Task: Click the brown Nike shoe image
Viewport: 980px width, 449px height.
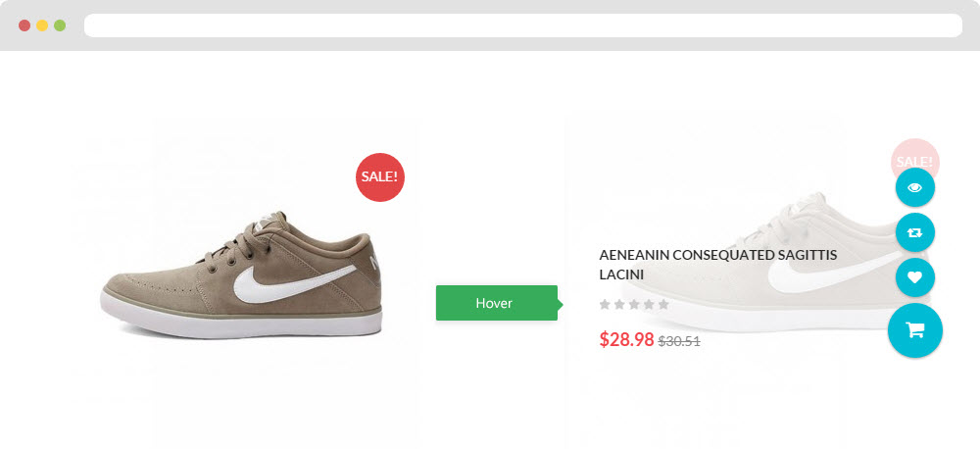Action: [242, 275]
